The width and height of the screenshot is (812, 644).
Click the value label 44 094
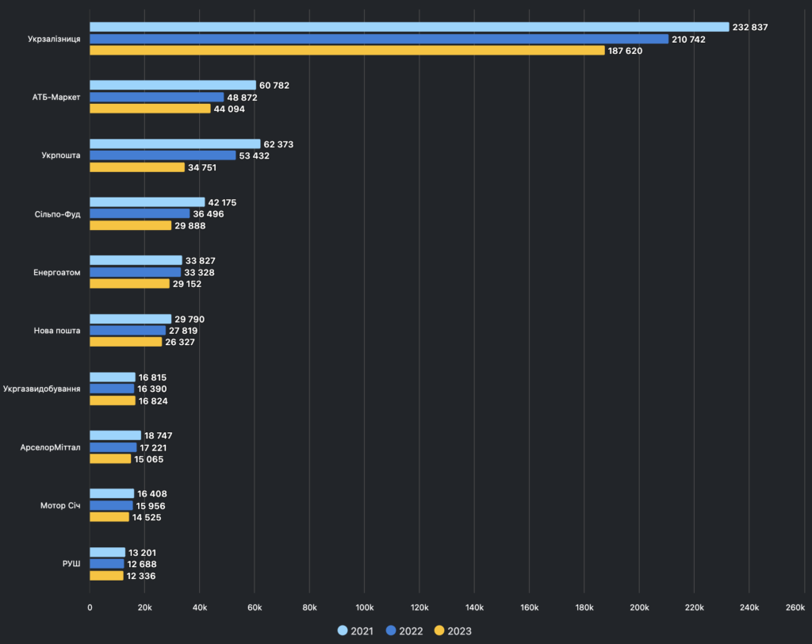coord(229,109)
